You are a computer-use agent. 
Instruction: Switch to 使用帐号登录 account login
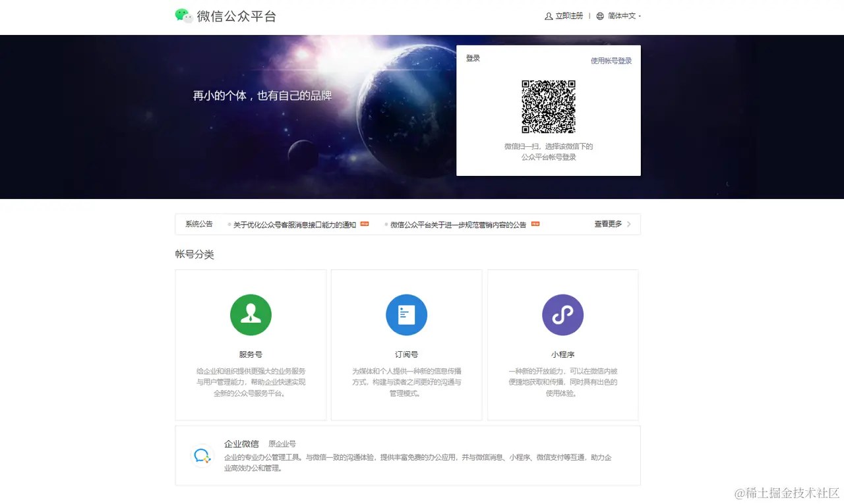[611, 61]
